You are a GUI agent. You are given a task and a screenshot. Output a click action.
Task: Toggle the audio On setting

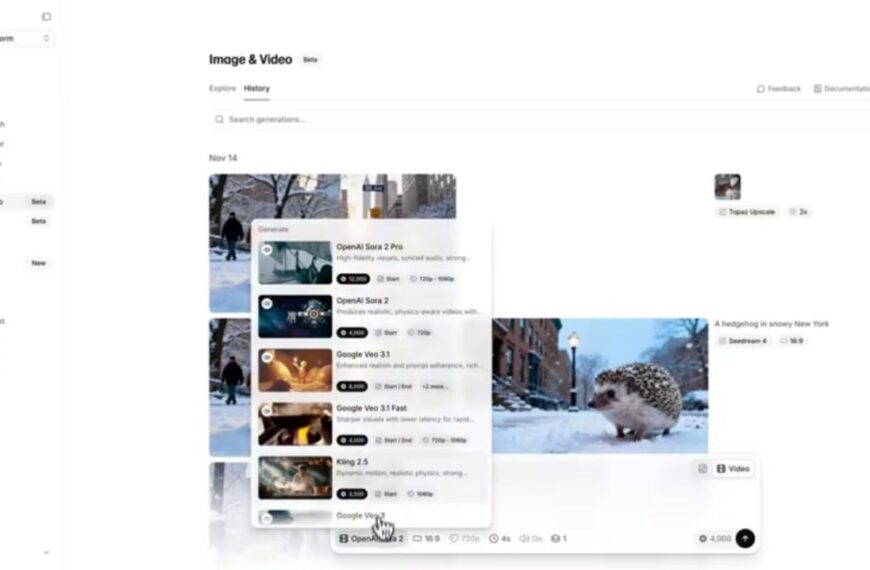coord(530,539)
